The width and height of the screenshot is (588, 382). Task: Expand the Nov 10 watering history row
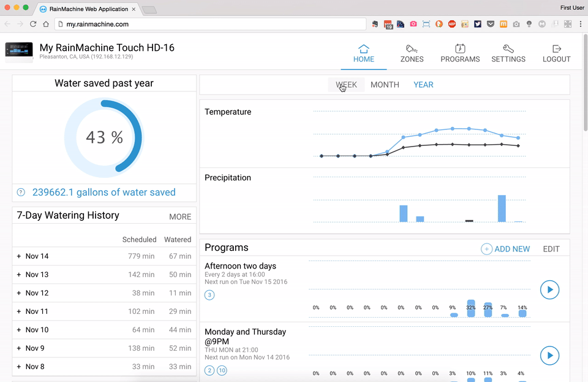[104, 330]
